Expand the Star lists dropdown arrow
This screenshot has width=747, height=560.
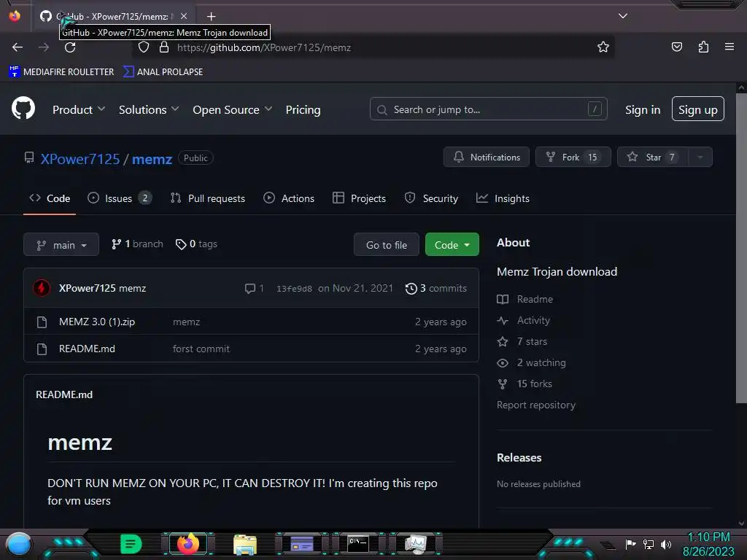700,157
